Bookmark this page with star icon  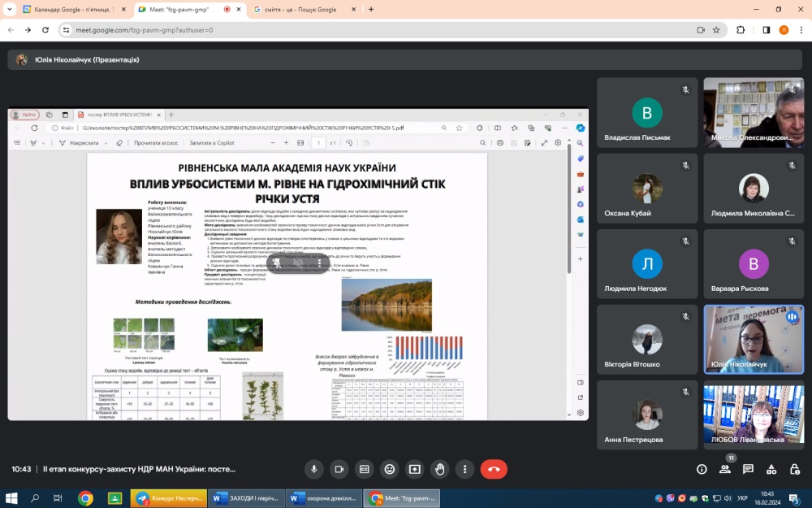coord(716,30)
